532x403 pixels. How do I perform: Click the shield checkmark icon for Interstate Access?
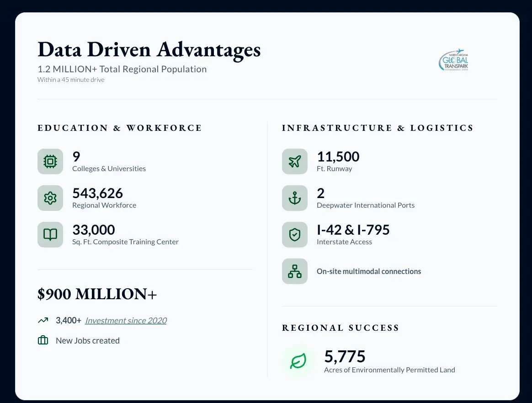coord(295,235)
